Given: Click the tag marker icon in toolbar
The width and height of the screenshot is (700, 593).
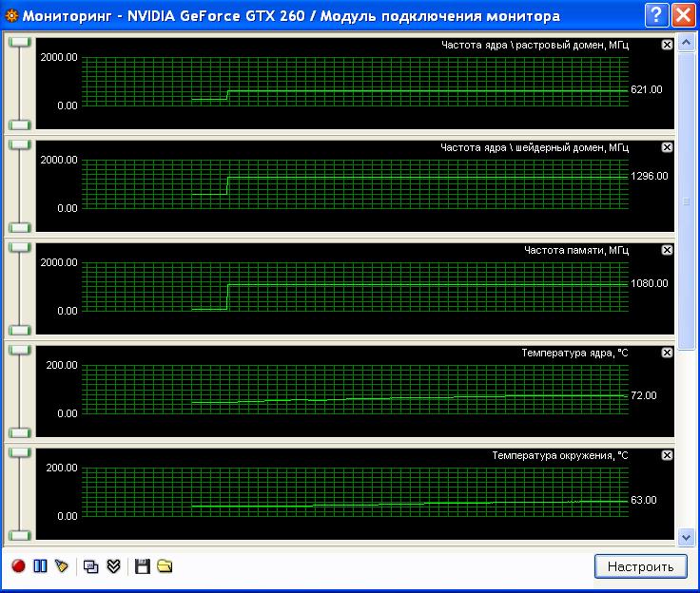Looking at the screenshot, I should pos(62,565).
